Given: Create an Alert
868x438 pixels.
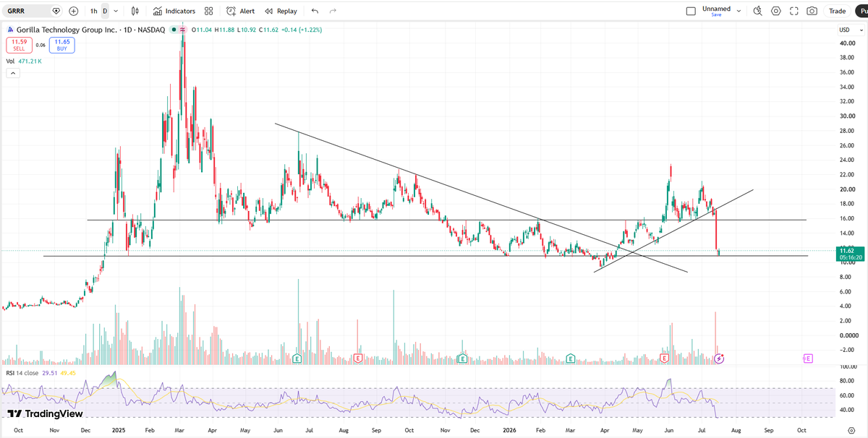Looking at the screenshot, I should [x=240, y=11].
